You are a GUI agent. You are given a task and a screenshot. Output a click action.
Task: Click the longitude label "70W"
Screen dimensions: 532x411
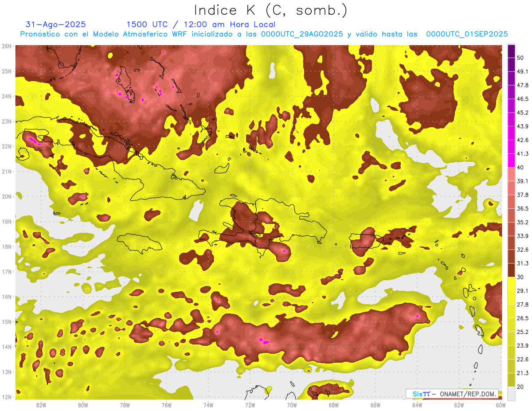point(292,405)
